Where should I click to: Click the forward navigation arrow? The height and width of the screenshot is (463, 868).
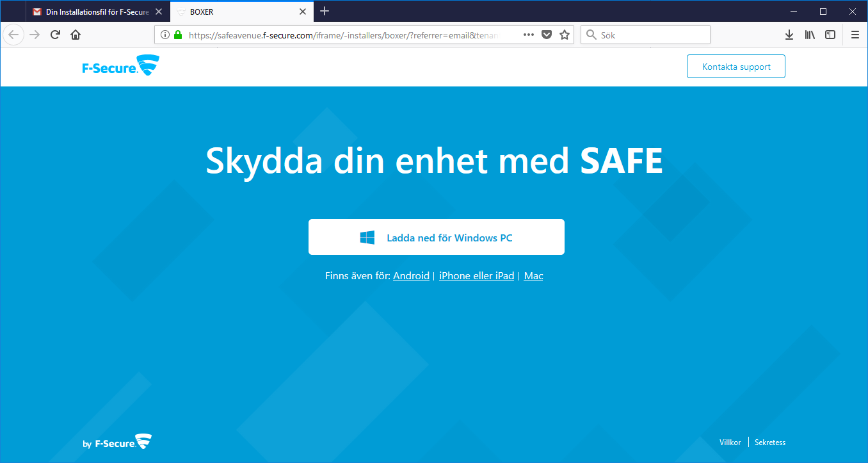click(x=35, y=35)
